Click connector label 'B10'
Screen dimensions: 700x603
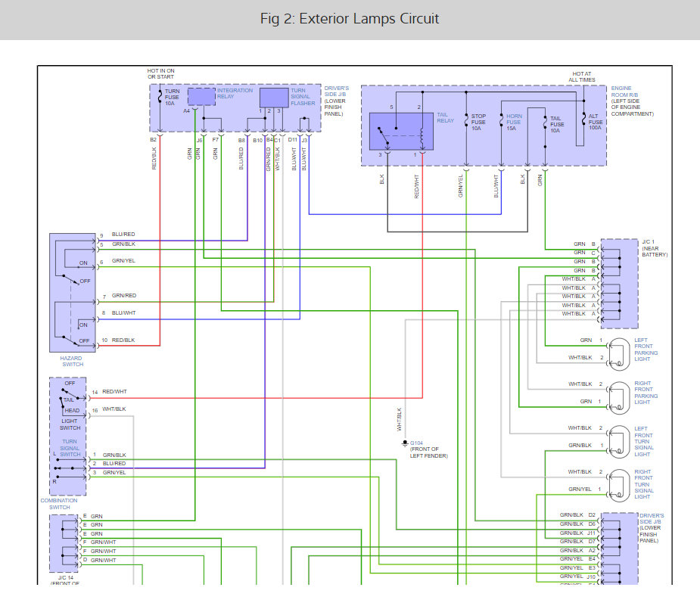(x=257, y=140)
